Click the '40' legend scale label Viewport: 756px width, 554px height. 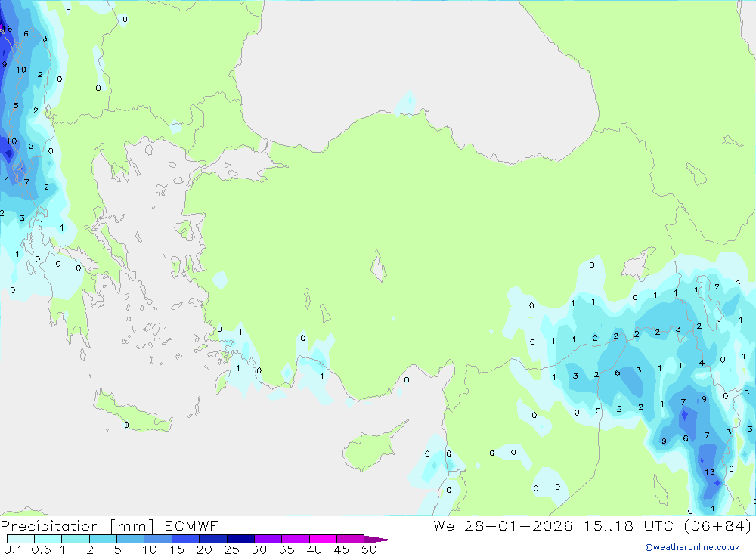point(314,549)
